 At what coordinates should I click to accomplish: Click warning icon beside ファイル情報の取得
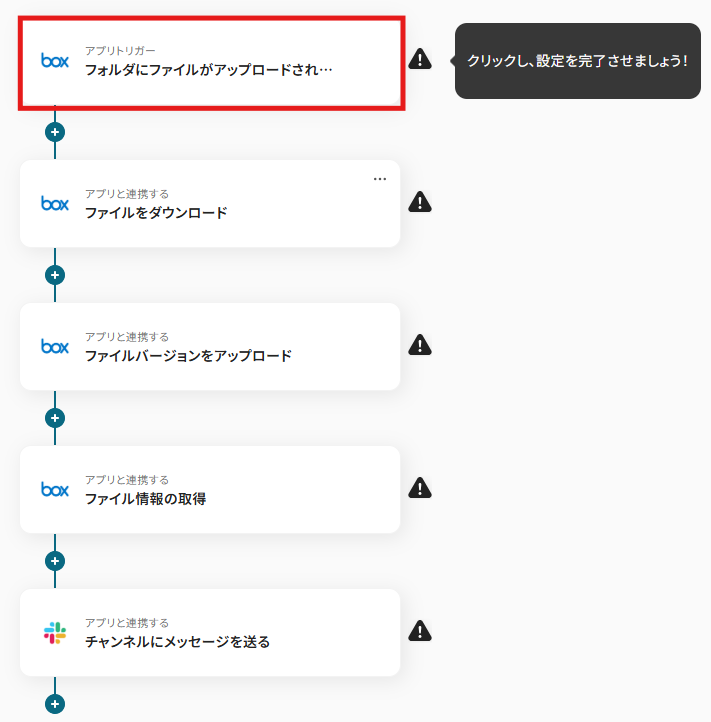(420, 488)
